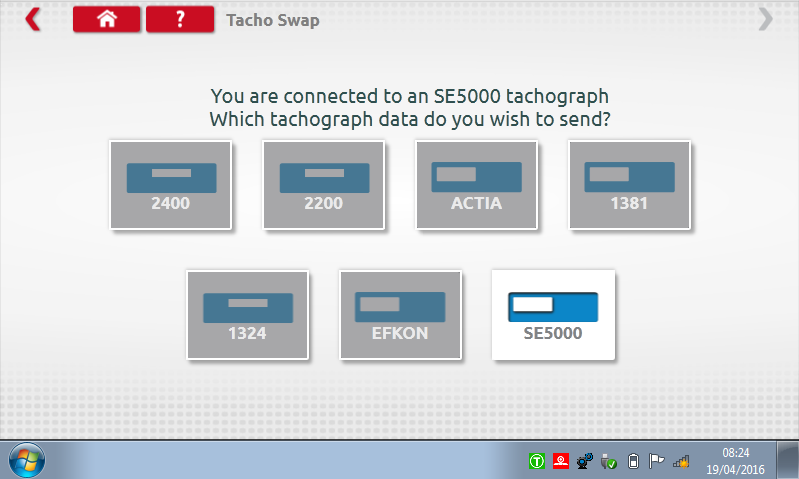The height and width of the screenshot is (479, 799).
Task: Select the highlighted SE5000 tile
Action: [x=553, y=315]
